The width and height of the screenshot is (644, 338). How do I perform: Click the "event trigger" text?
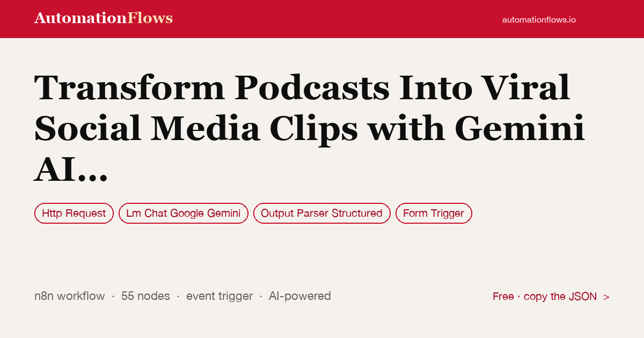click(x=219, y=296)
